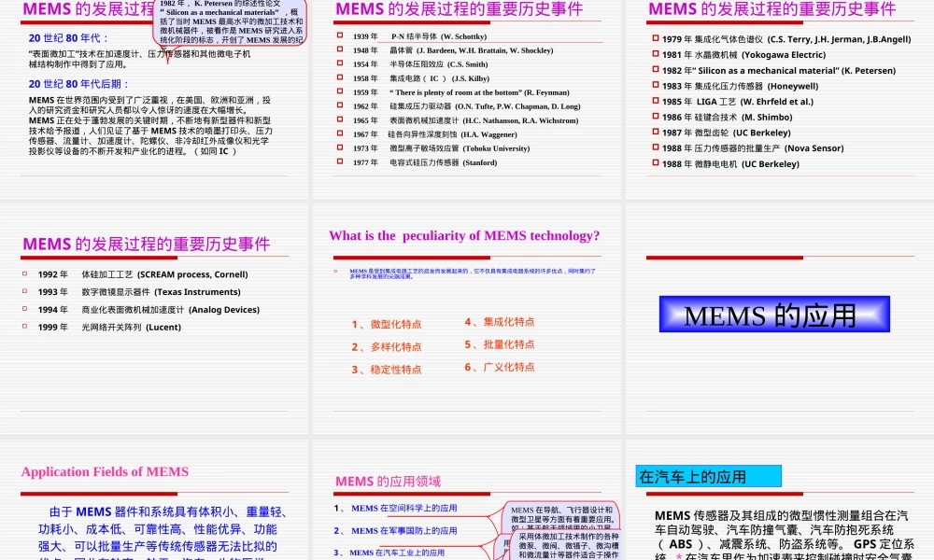Screen dimensions: 934x560
Task: Click the list item '2、MEMS 在军事国防上的应用'
Action: (395, 531)
